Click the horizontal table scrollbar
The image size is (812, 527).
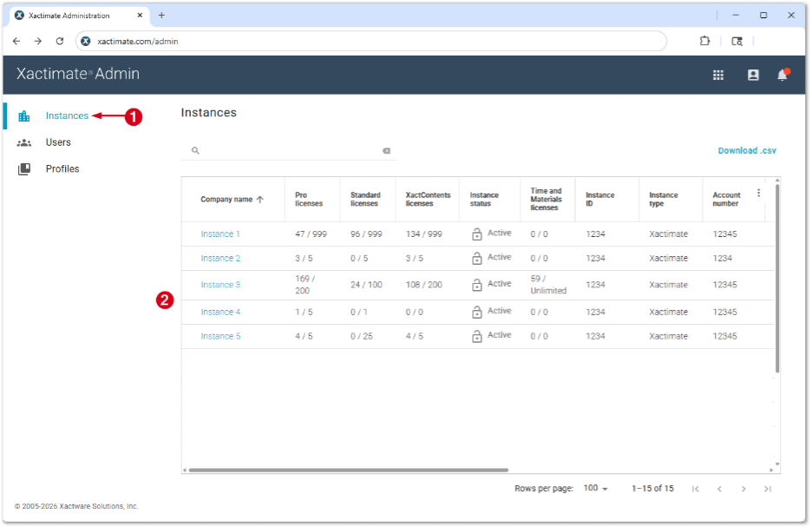point(349,470)
